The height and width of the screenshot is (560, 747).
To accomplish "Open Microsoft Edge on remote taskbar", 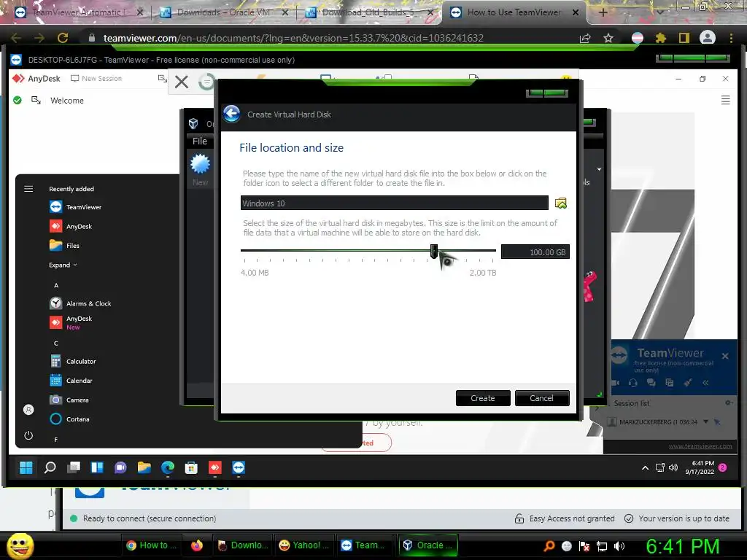I will 168,467.
